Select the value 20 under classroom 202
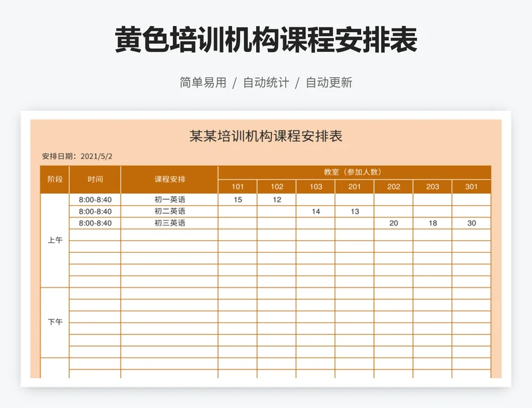532x408 pixels. point(394,223)
